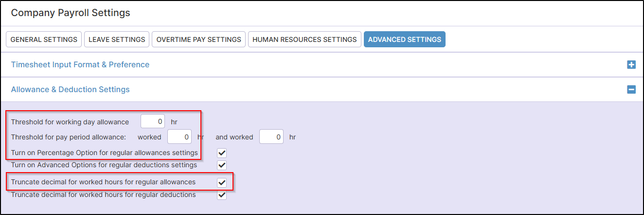Toggle Percentage Option for regular allowances checkbox
Viewport: 644px width, 215px height.
222,153
